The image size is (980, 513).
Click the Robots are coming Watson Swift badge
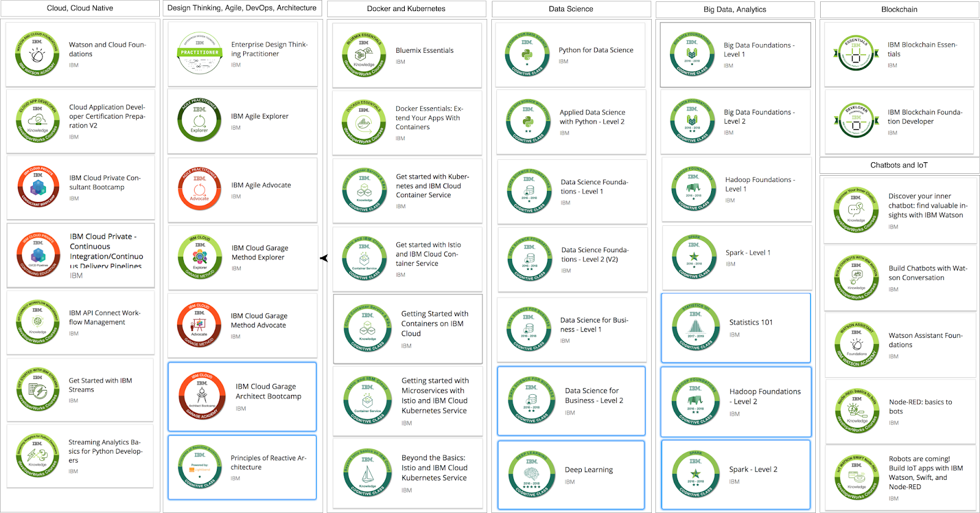click(x=856, y=477)
